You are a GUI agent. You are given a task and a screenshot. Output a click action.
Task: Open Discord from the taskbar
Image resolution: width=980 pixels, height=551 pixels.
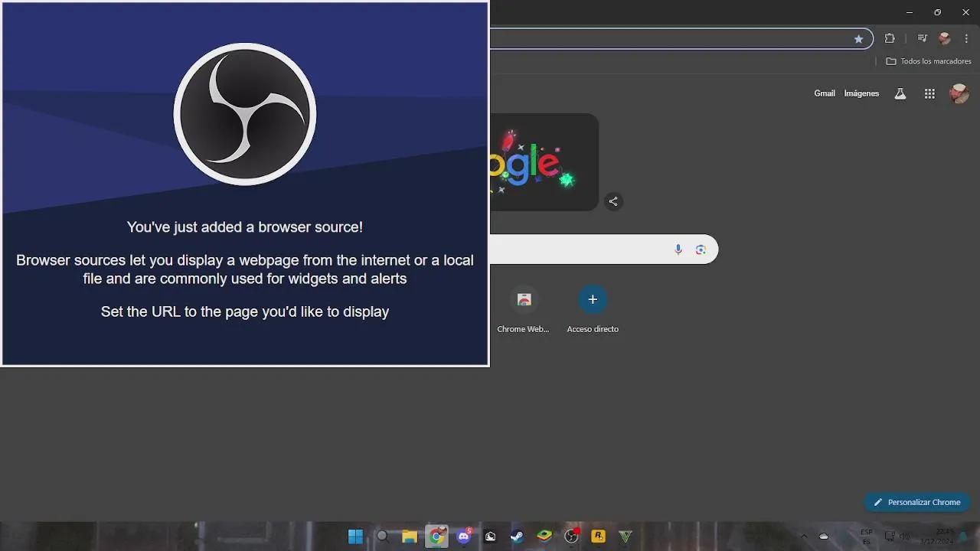(463, 536)
